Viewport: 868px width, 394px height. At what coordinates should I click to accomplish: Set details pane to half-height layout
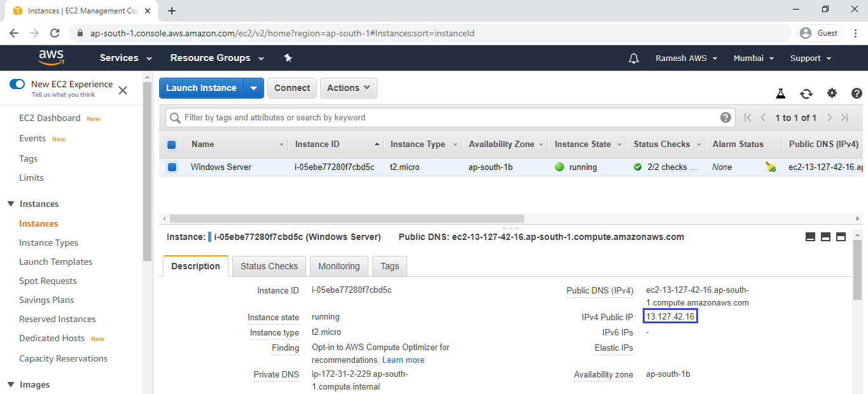pyautogui.click(x=825, y=237)
